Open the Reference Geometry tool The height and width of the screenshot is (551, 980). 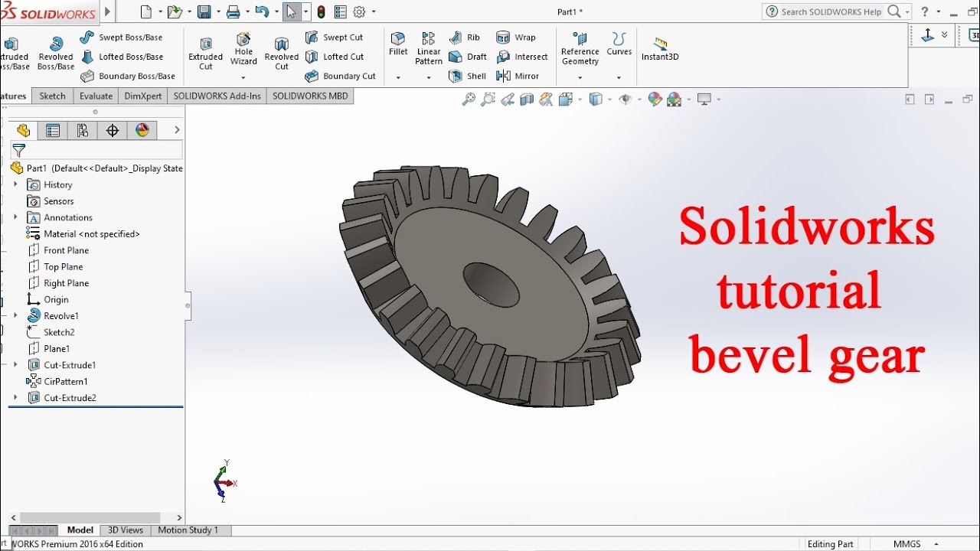(580, 48)
